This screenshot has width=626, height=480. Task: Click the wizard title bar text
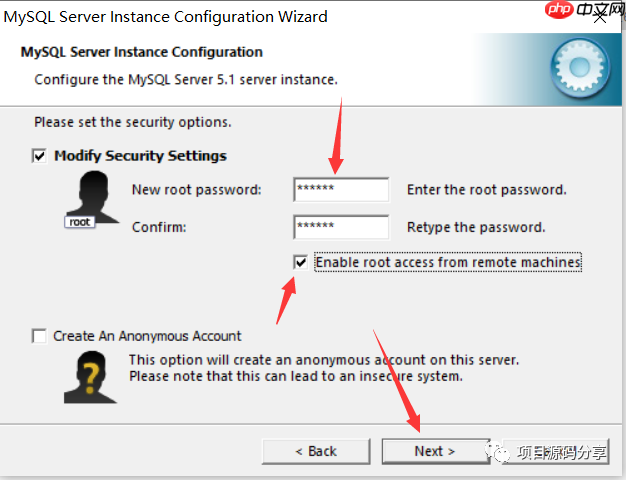click(x=165, y=17)
